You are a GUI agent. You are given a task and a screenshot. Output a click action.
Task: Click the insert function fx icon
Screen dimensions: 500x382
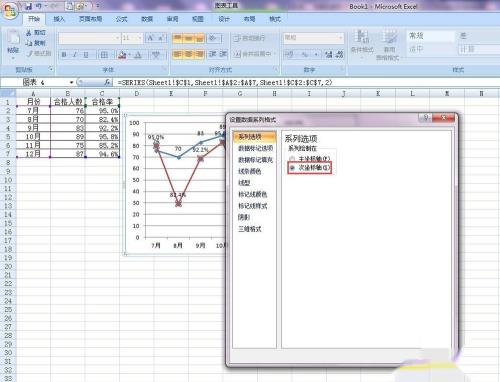point(107,82)
